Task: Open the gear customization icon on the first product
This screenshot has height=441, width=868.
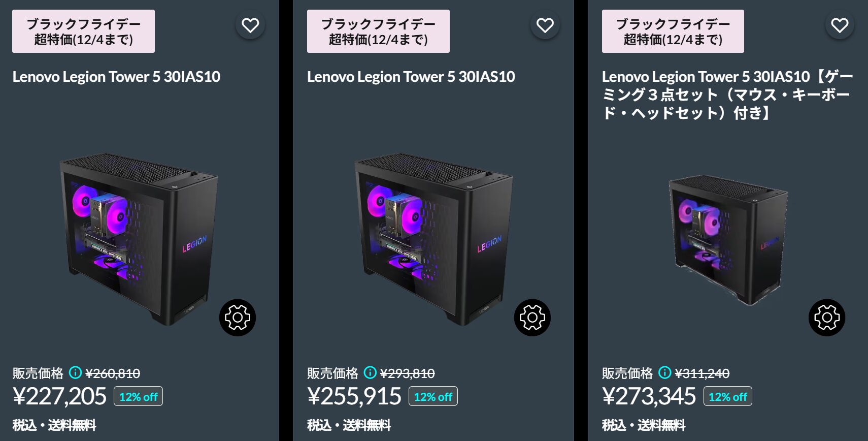Action: [x=237, y=318]
